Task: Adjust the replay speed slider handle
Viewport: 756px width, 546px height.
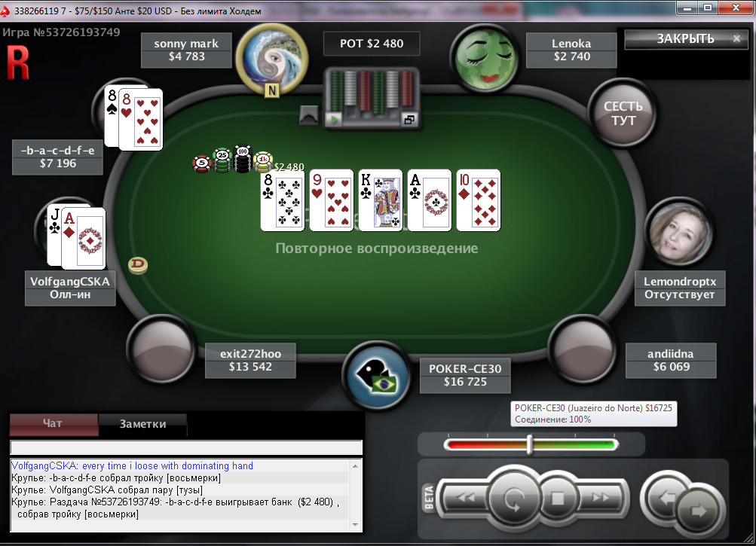Action: (x=529, y=444)
